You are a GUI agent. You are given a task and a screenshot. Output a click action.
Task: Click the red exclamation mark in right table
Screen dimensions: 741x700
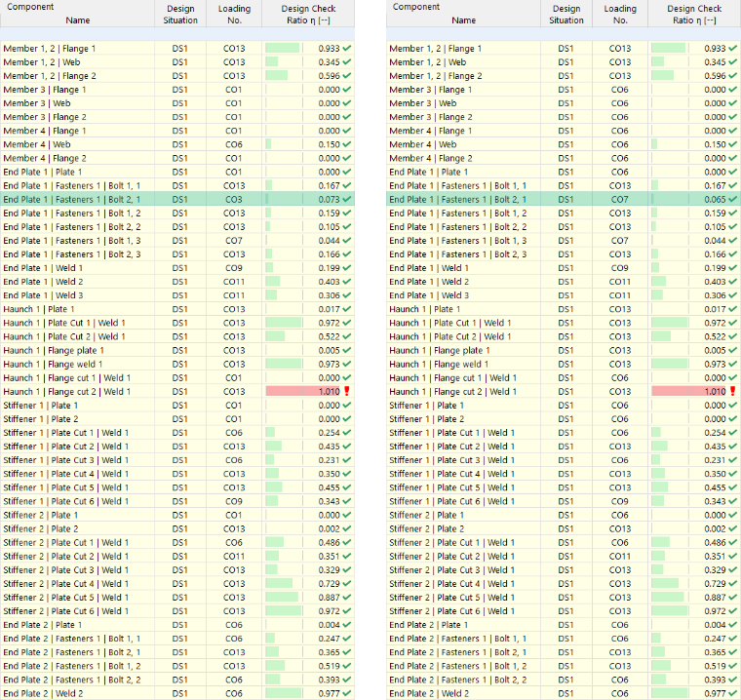click(x=733, y=391)
